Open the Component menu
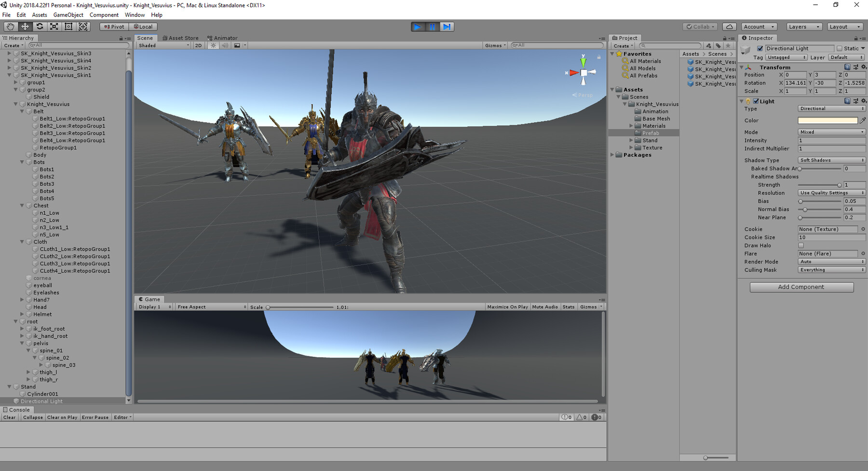 pos(104,15)
